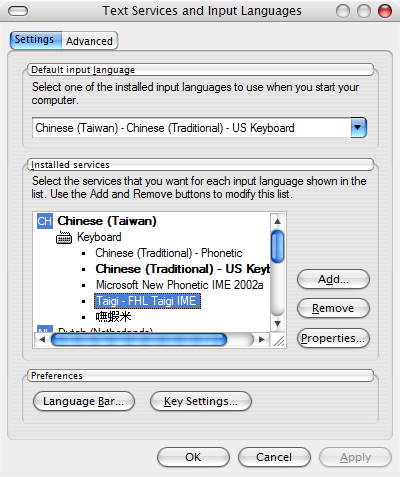Click the default input language combo box field

[x=199, y=127]
